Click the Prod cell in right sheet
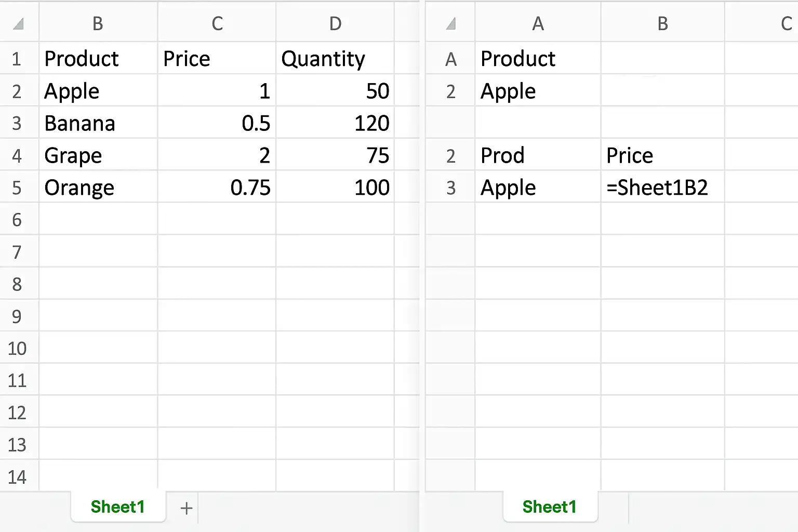 [x=538, y=155]
